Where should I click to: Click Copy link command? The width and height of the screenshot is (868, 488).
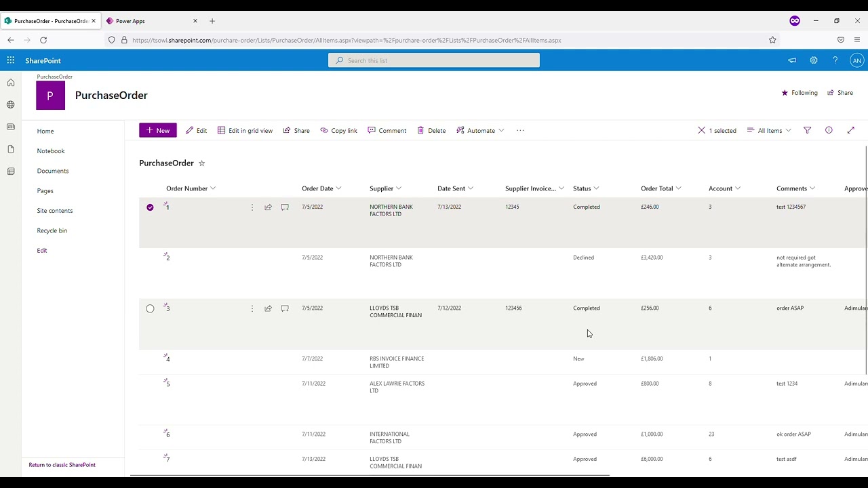point(338,130)
